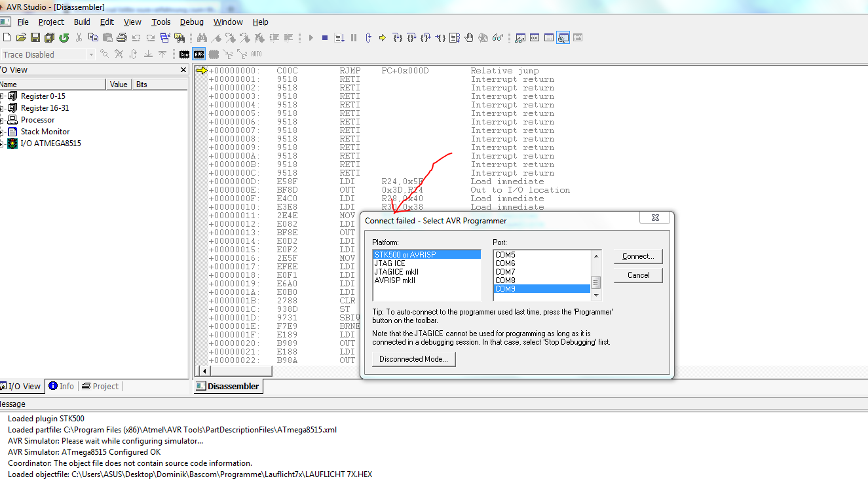Click the Save All toolbar icon
The height and width of the screenshot is (498, 868).
(x=49, y=37)
